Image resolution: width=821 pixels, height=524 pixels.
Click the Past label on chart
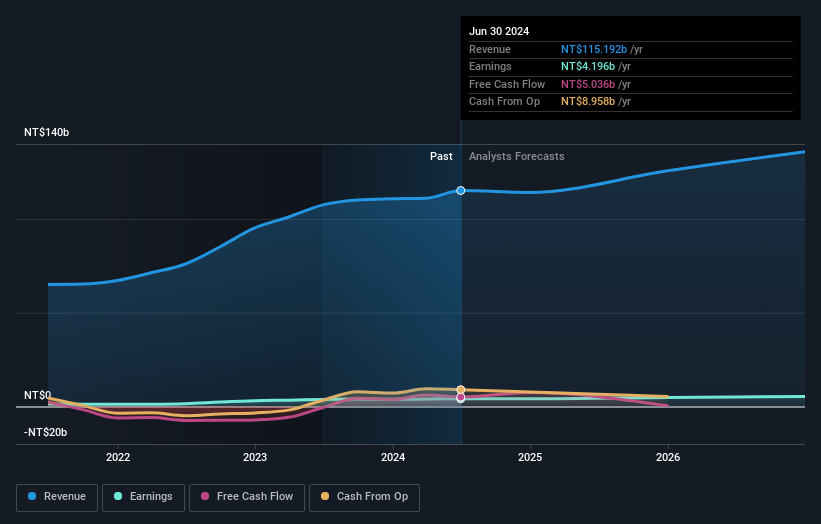(441, 157)
